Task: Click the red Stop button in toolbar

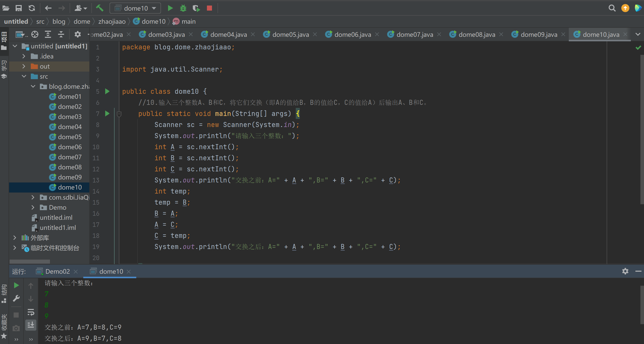Action: [x=209, y=8]
